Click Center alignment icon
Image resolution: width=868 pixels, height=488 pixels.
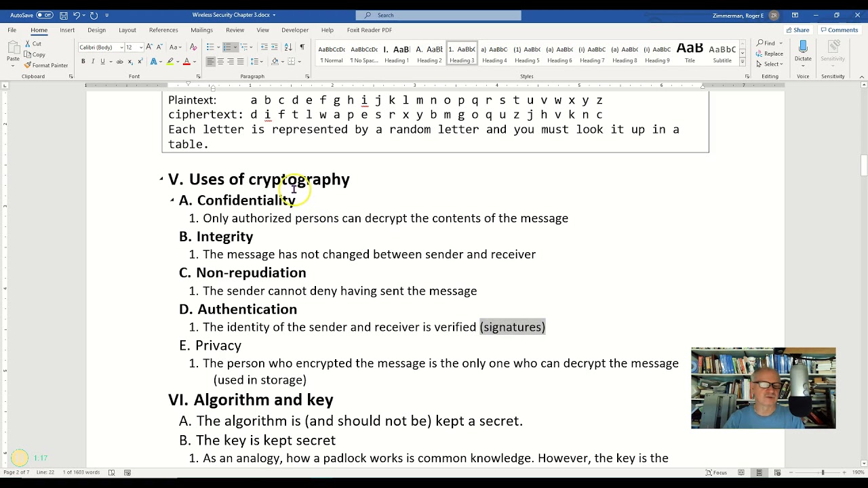pyautogui.click(x=220, y=62)
